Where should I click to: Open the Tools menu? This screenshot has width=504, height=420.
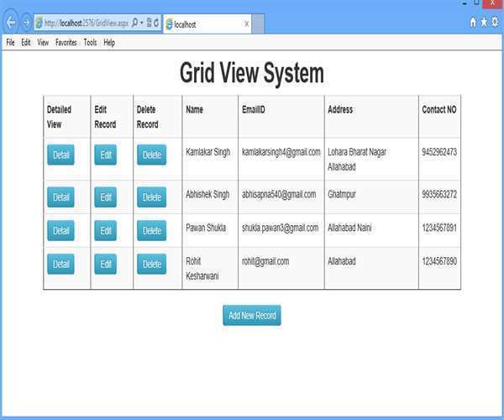tap(90, 42)
